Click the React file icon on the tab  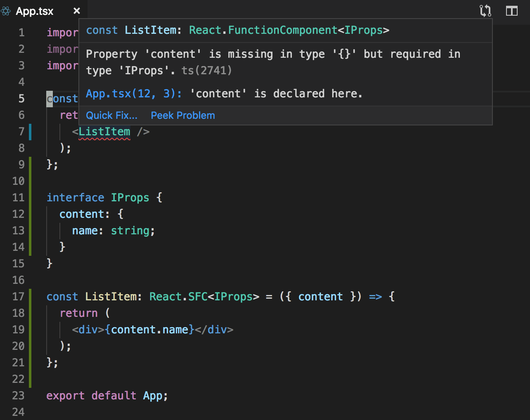(x=6, y=11)
